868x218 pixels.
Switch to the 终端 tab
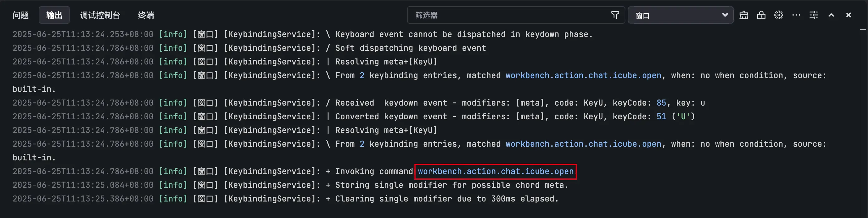[146, 15]
